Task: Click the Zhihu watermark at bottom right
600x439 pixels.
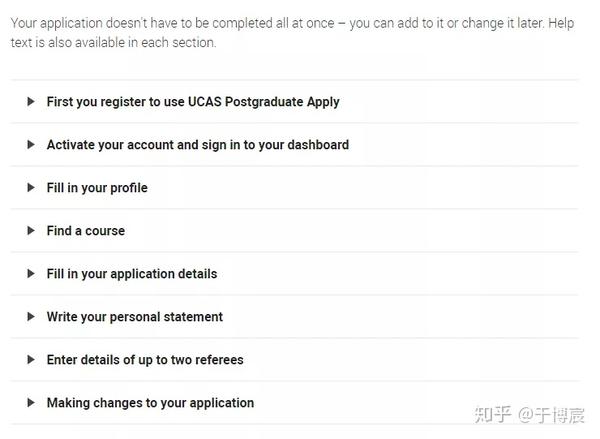Action: [529, 415]
